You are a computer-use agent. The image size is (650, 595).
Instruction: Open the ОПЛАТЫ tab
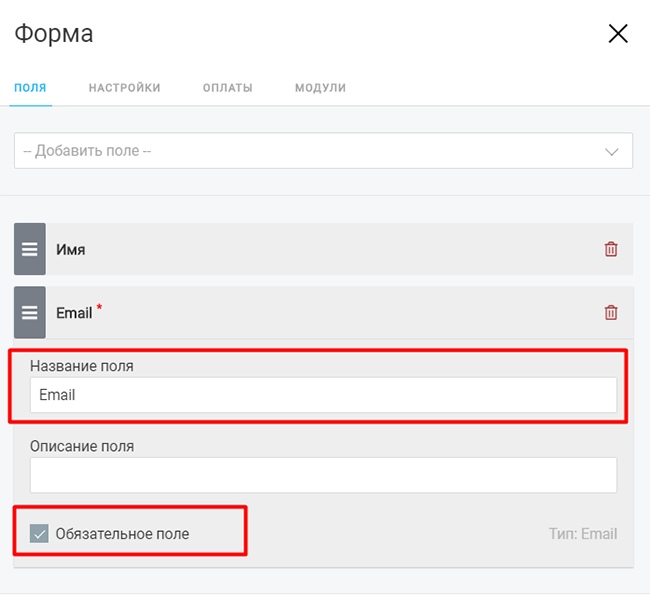(228, 87)
